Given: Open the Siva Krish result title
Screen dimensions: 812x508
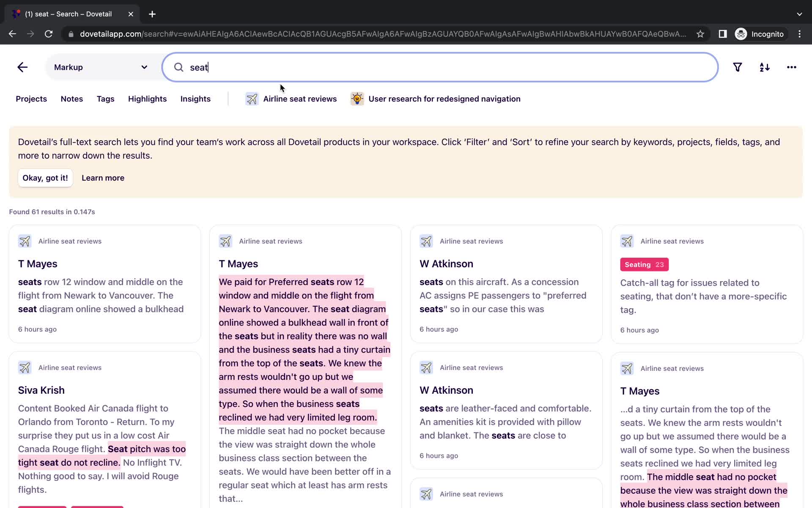Looking at the screenshot, I should pos(41,390).
